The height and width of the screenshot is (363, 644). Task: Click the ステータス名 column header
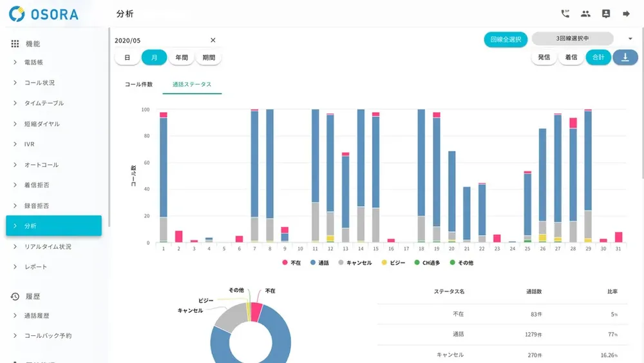(449, 291)
